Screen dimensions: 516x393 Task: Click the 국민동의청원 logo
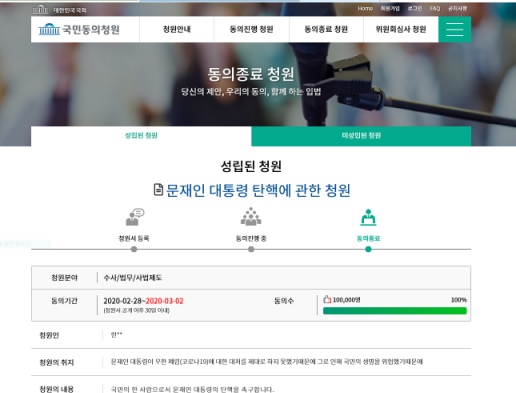click(79, 29)
